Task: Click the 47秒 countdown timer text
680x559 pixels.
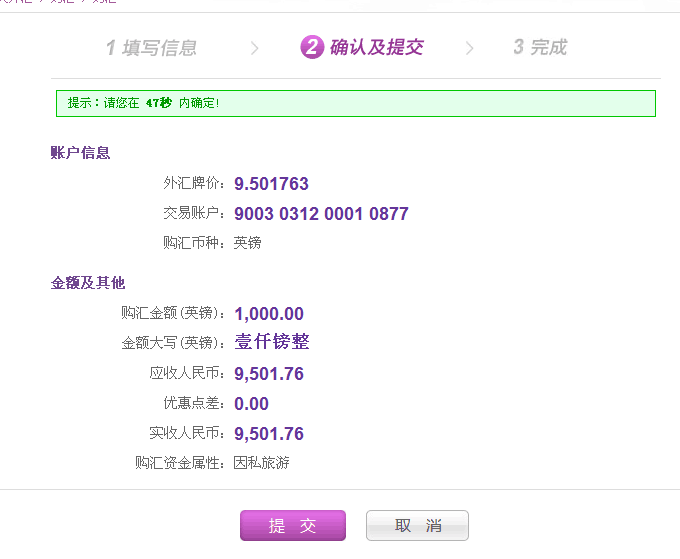Action: (x=158, y=103)
